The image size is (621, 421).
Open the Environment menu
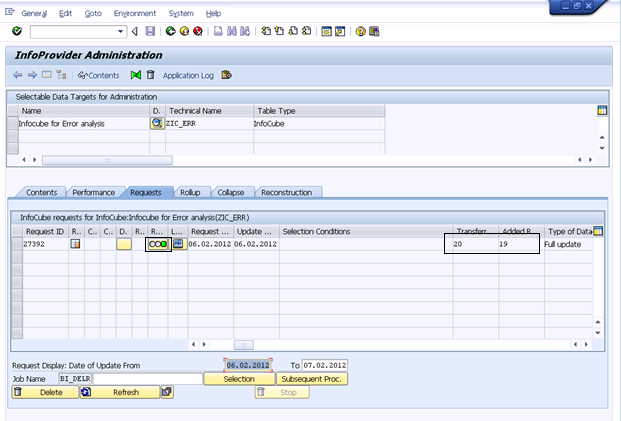click(135, 13)
